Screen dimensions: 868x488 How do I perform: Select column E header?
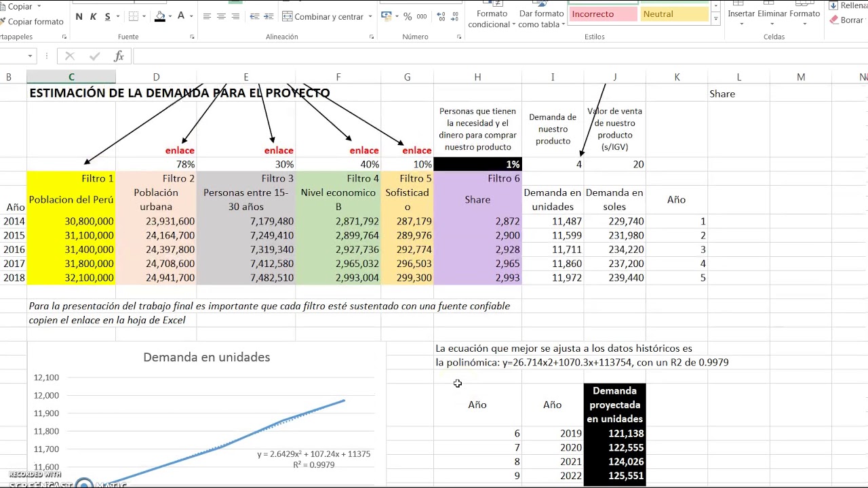(x=246, y=77)
